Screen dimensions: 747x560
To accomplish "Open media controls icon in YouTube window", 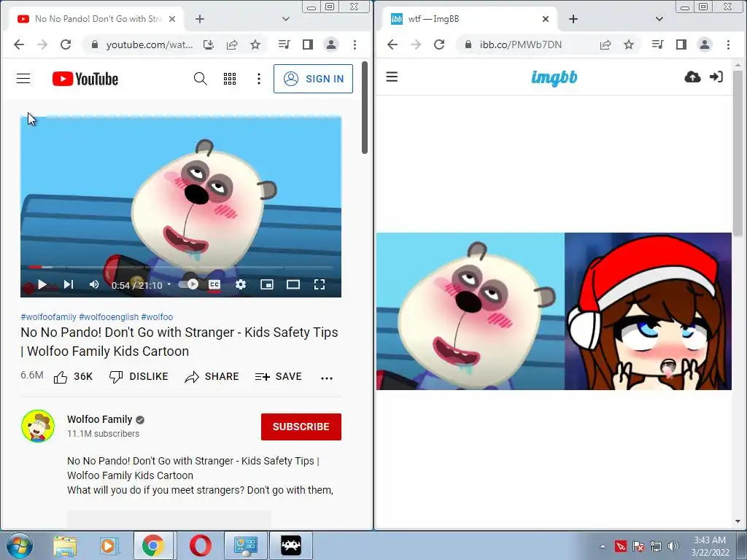I will point(284,44).
